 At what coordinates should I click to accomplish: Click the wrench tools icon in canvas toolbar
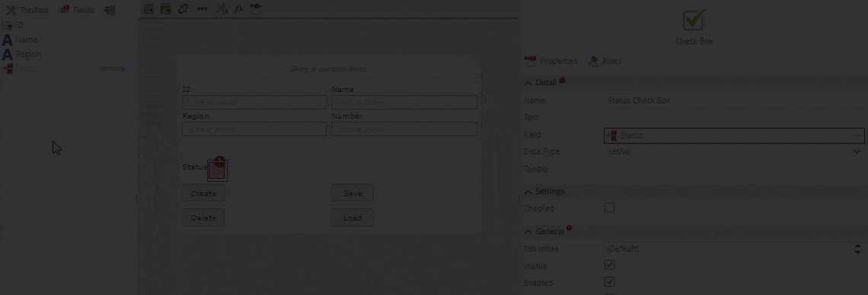[222, 9]
